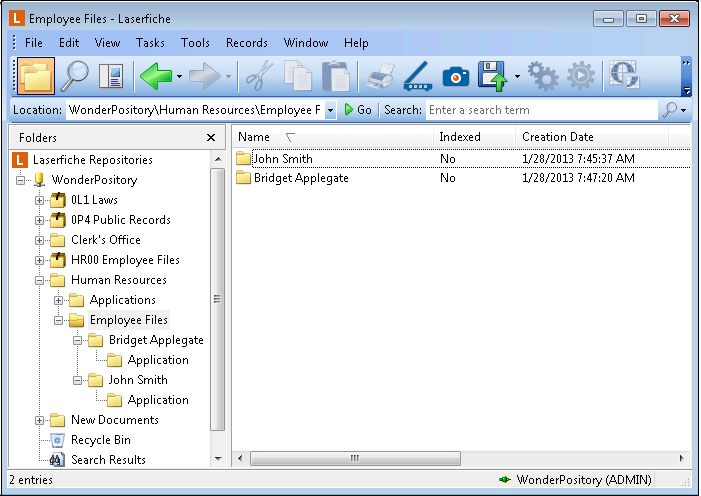Open the Records menu
Image resolution: width=701 pixels, height=496 pixels.
tap(247, 43)
